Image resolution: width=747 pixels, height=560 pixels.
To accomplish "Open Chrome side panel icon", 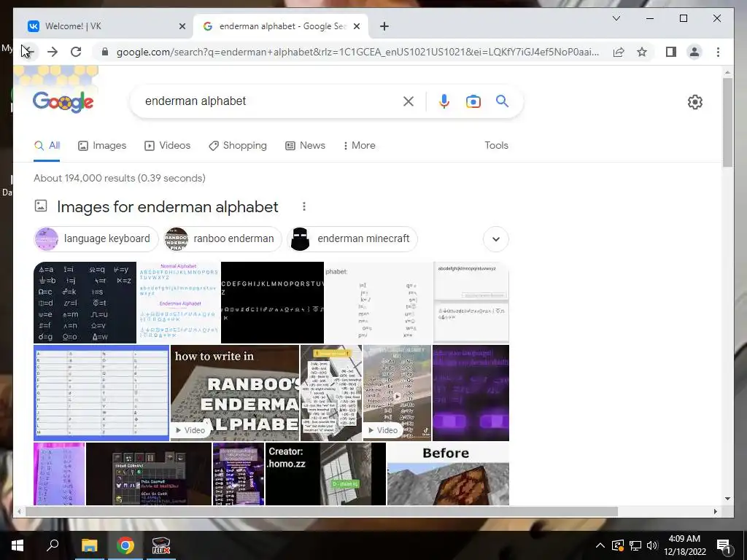I will 671,52.
